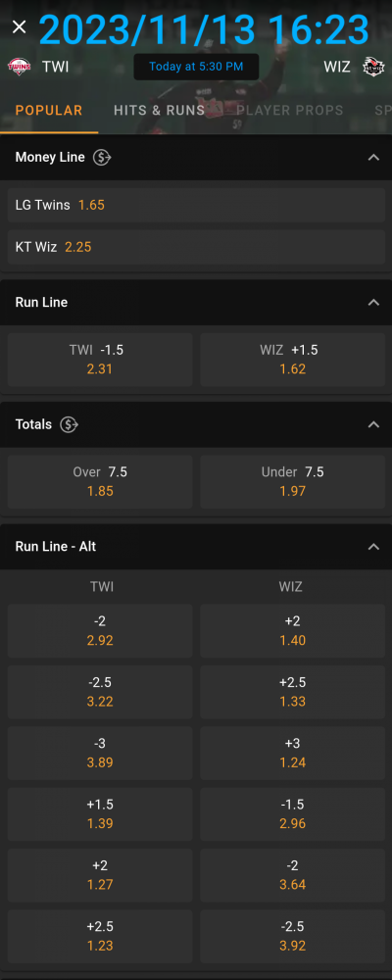Tap the cash-out icon beside Totals

(x=69, y=424)
